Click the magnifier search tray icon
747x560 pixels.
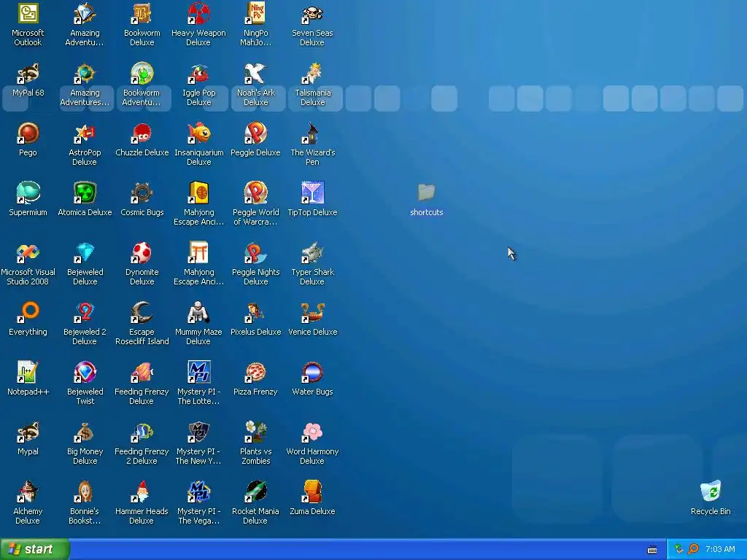[x=693, y=549]
